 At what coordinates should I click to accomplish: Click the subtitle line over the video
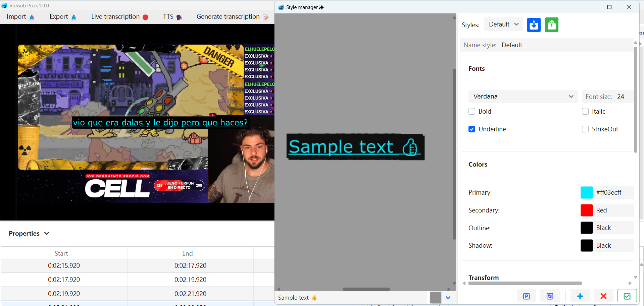[x=160, y=123]
